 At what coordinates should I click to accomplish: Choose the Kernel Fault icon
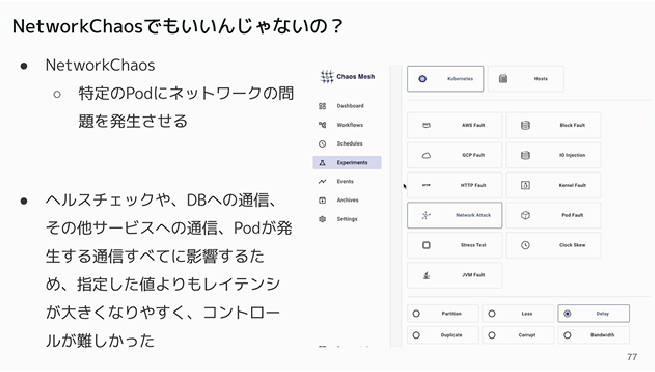point(526,185)
